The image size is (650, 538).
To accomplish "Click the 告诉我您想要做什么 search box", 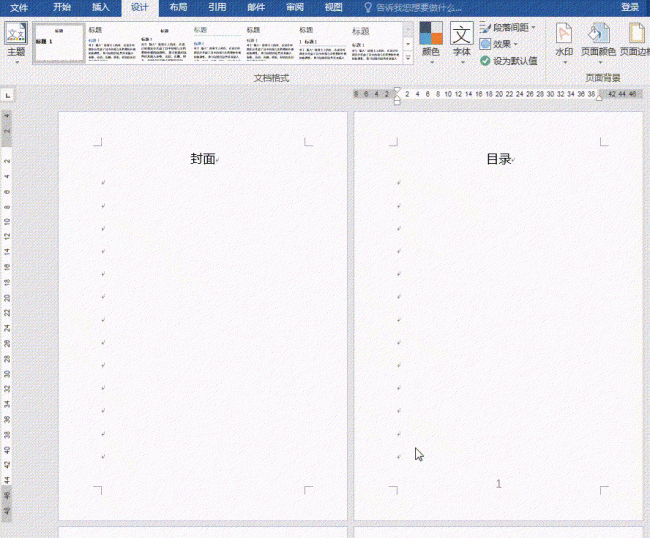I will pyautogui.click(x=413, y=7).
